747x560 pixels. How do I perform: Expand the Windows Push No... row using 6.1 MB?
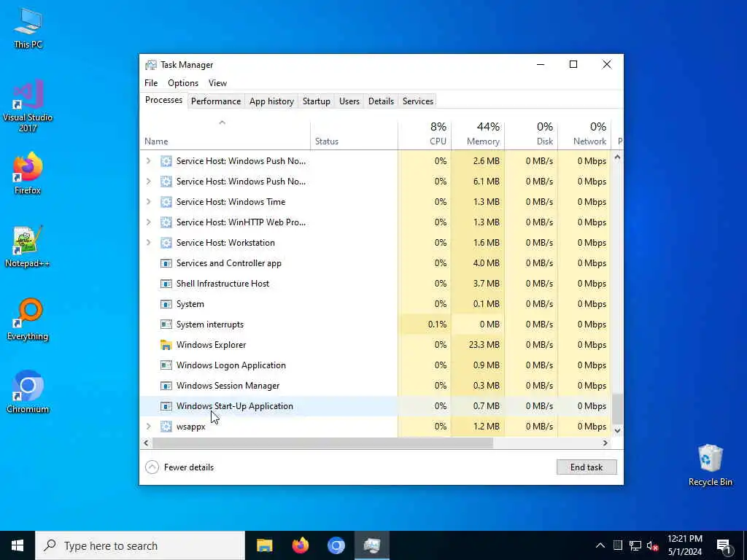click(x=149, y=182)
